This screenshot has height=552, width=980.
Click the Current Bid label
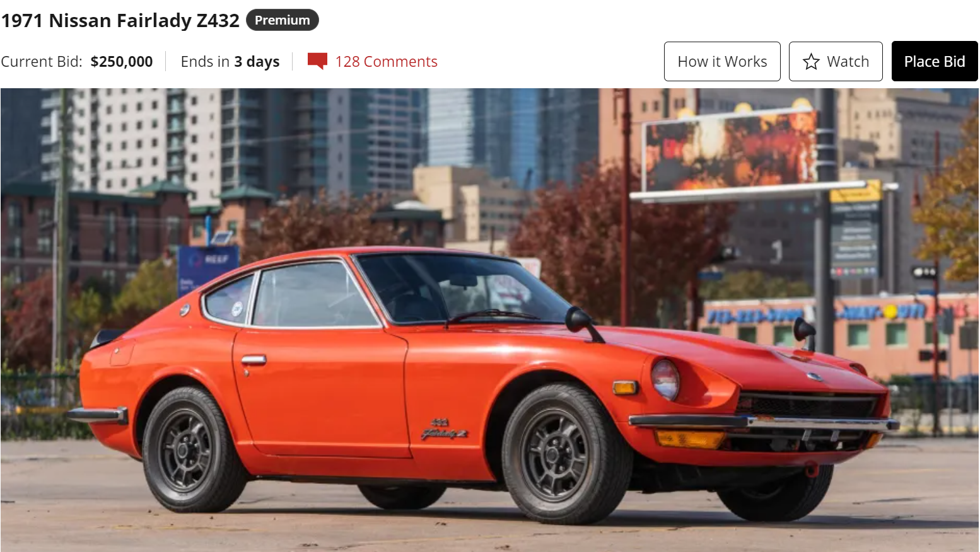[x=42, y=62]
